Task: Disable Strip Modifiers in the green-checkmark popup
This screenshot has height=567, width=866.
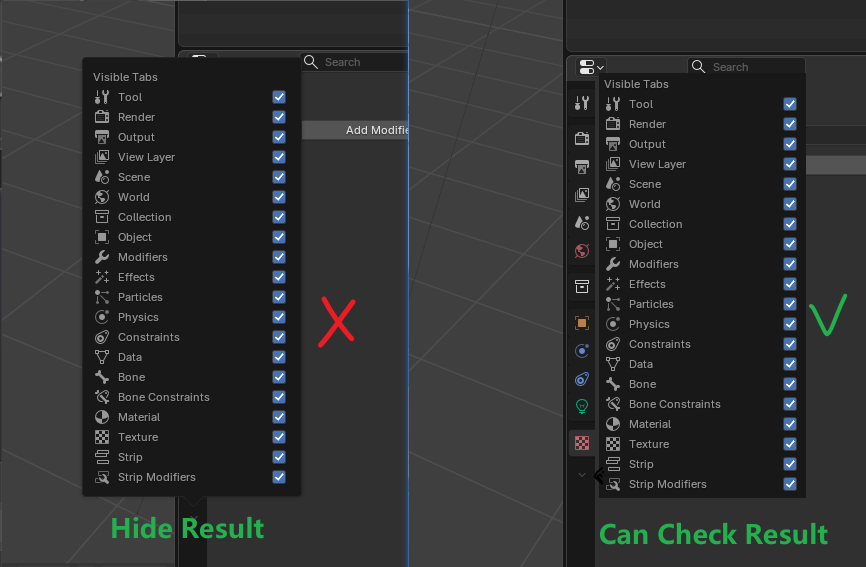Action: (x=790, y=484)
